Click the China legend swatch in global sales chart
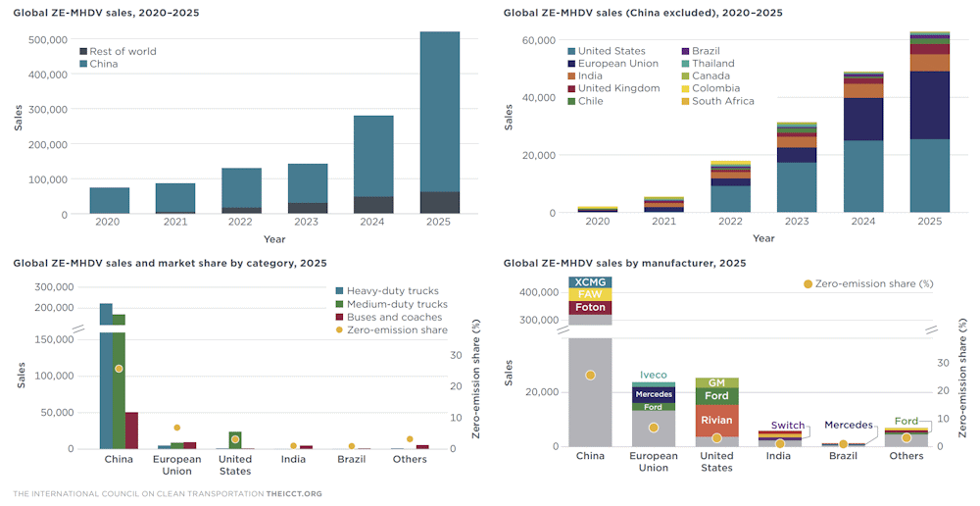980x506 pixels. pos(83,64)
